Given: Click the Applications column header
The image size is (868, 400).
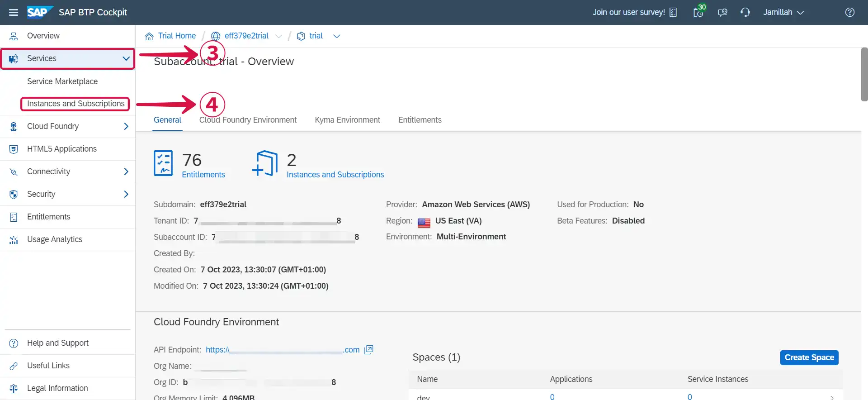Looking at the screenshot, I should 571,379.
